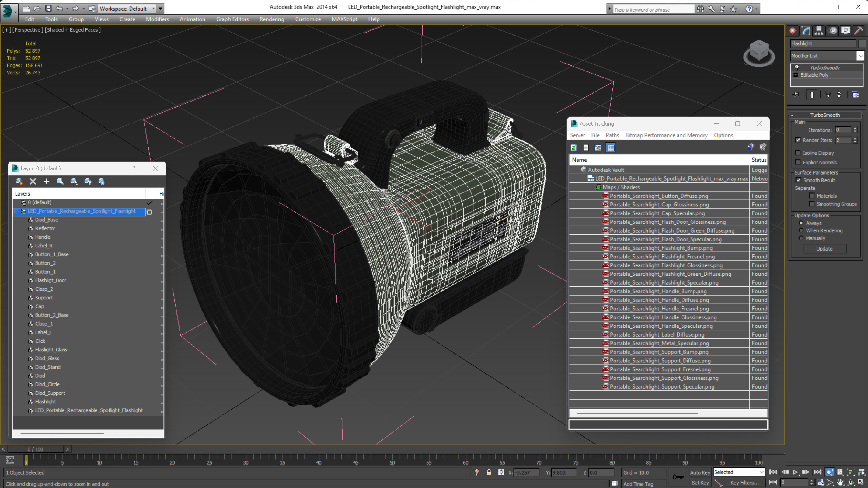Select the When Rendering update option
This screenshot has height=488, width=868.
click(x=801, y=230)
